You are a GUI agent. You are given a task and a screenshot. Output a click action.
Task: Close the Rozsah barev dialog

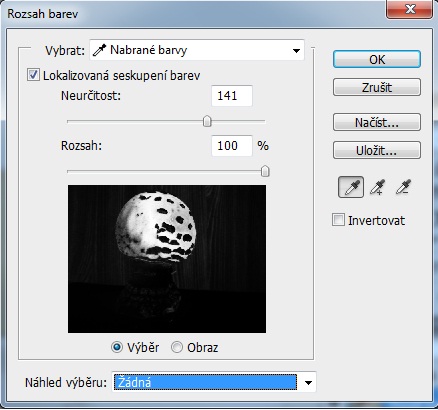[x=410, y=9]
